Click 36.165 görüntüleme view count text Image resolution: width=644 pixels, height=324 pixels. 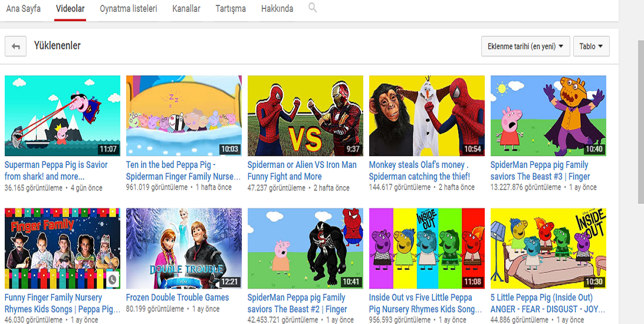[34, 189]
